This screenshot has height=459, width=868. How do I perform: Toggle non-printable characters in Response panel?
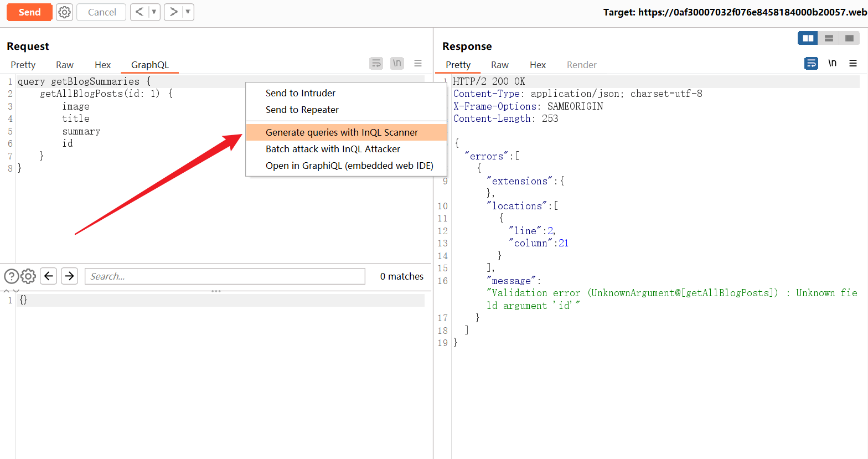pos(832,63)
